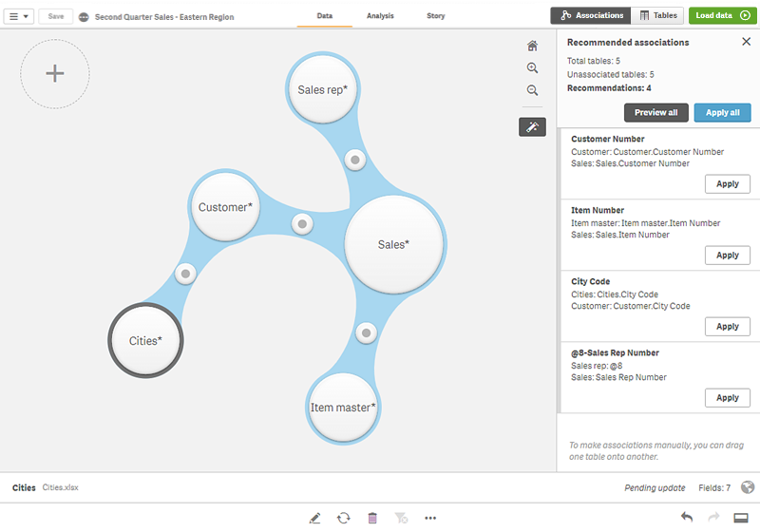The height and width of the screenshot is (532, 760).
Task: Zoom out on the canvas
Action: coord(532,90)
